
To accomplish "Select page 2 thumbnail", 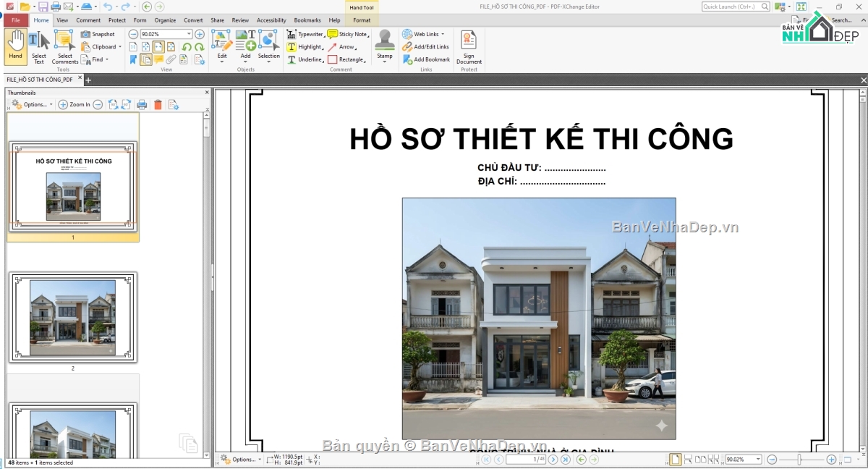I will [72, 316].
